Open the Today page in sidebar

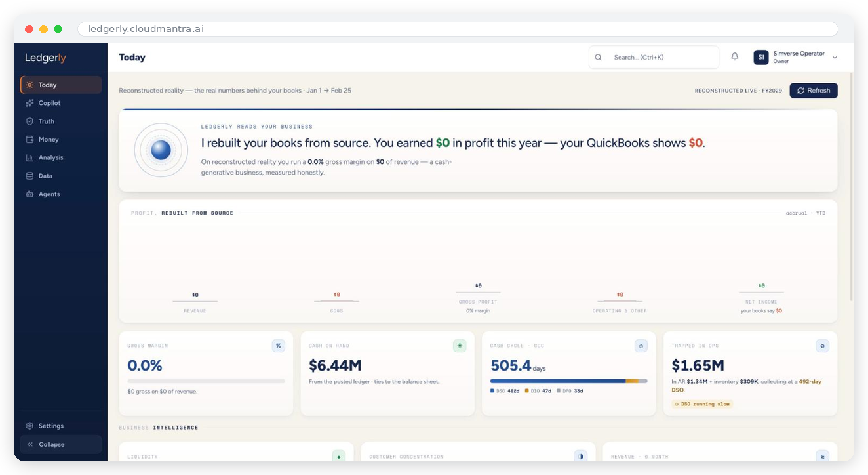click(61, 85)
